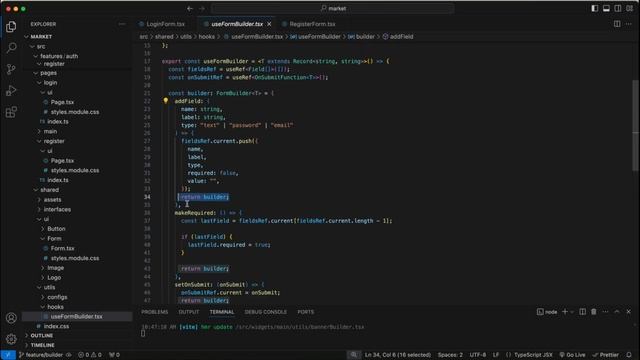The width and height of the screenshot is (640, 360).
Task: Select the node terminal instance
Action: click(547, 312)
